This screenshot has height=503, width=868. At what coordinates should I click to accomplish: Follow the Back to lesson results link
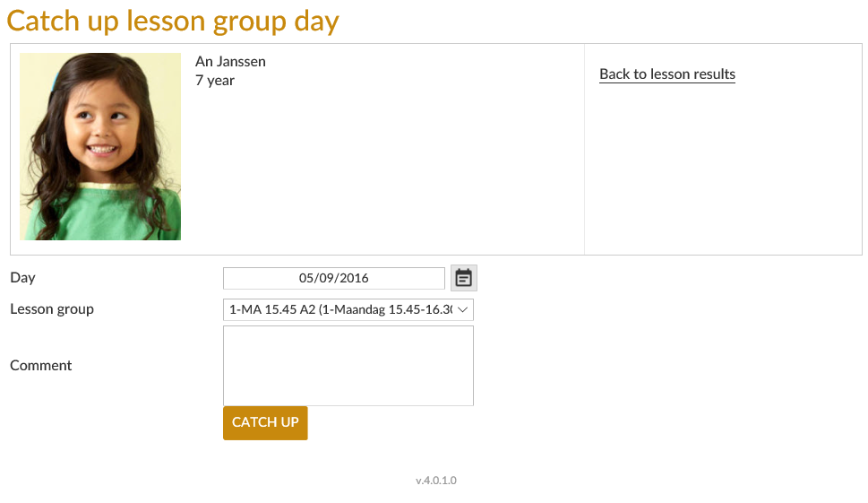tap(666, 74)
